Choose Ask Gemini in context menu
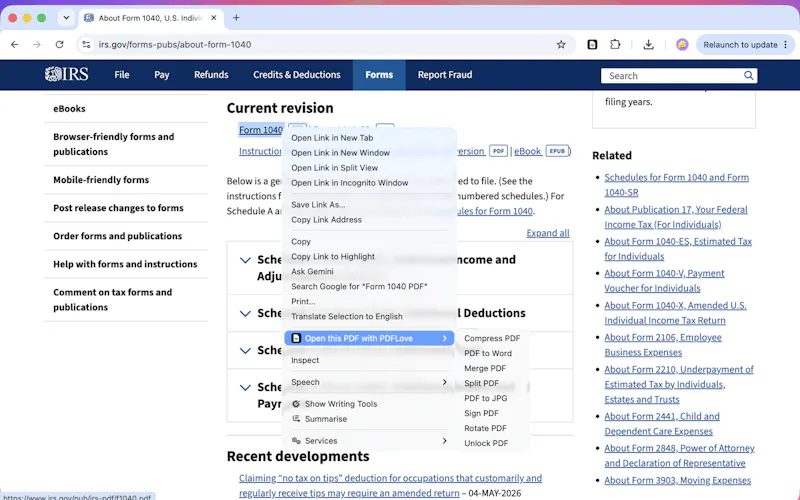 (x=369, y=271)
